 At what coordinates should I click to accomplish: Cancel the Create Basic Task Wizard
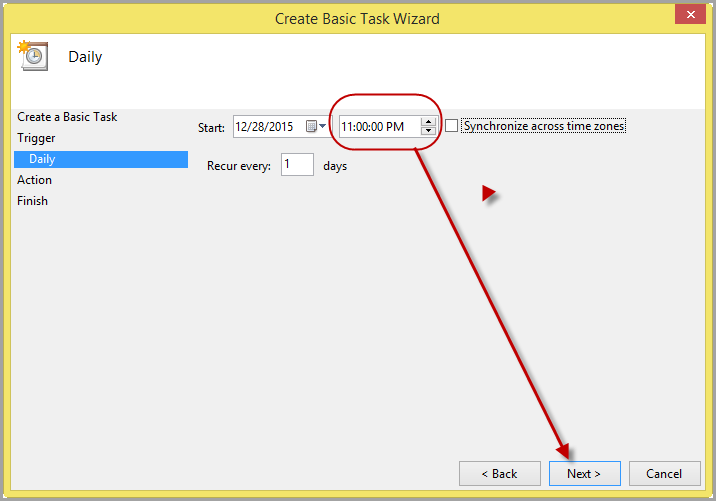coord(664,474)
